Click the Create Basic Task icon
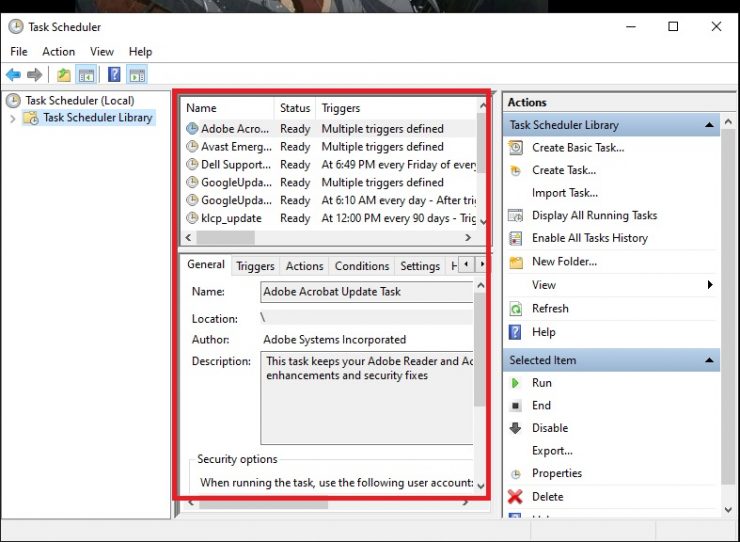The height and width of the screenshot is (542, 740). point(515,148)
